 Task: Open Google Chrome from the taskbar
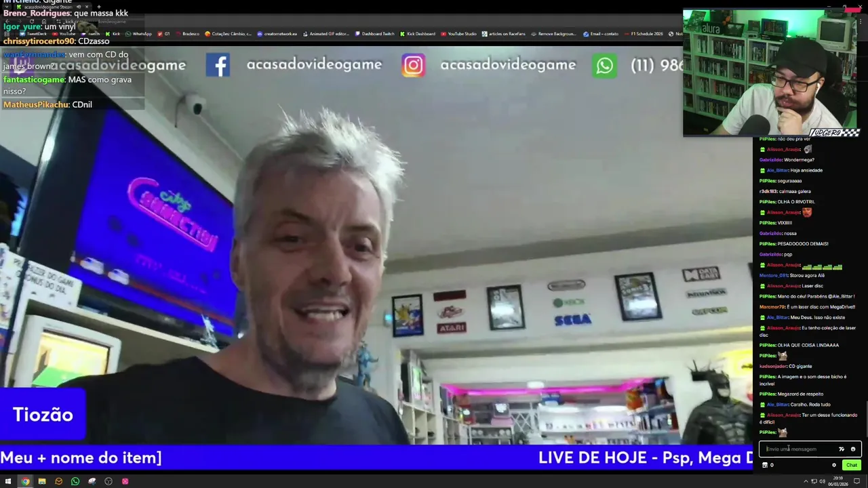tap(25, 481)
